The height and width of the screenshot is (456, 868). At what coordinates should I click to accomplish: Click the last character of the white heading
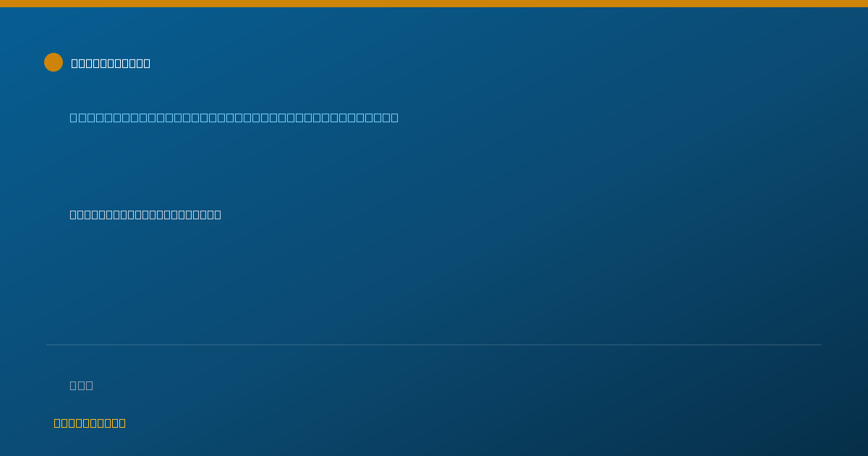[147, 63]
